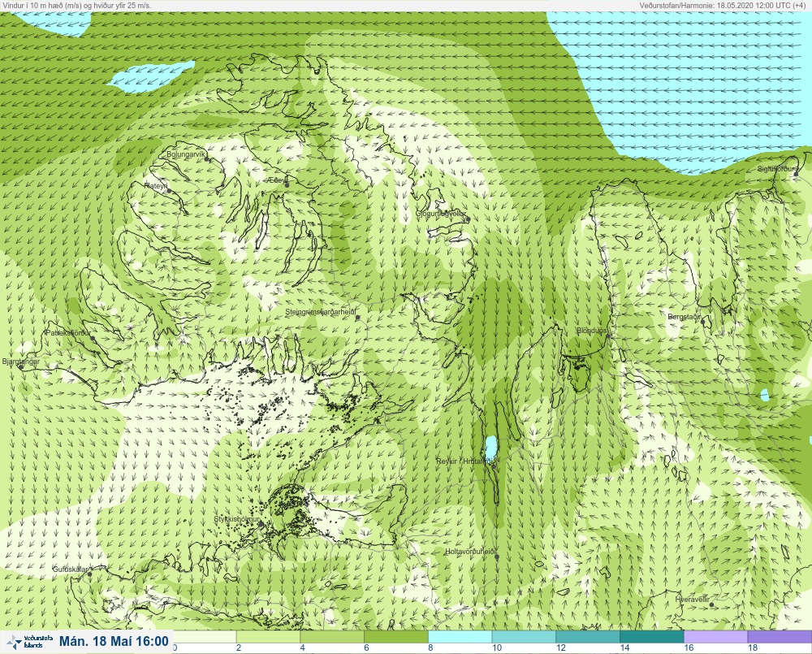
Task: Click the legend value 18
Action: [753, 648]
